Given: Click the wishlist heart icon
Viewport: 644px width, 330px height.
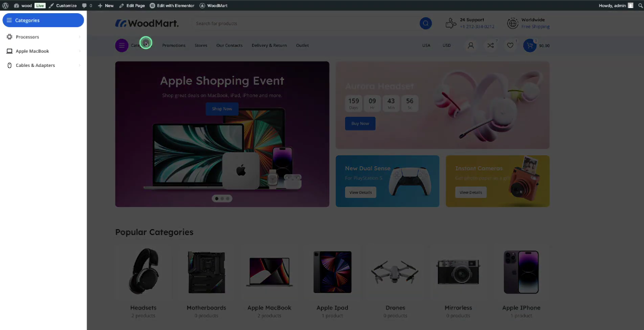Looking at the screenshot, I should [510, 45].
